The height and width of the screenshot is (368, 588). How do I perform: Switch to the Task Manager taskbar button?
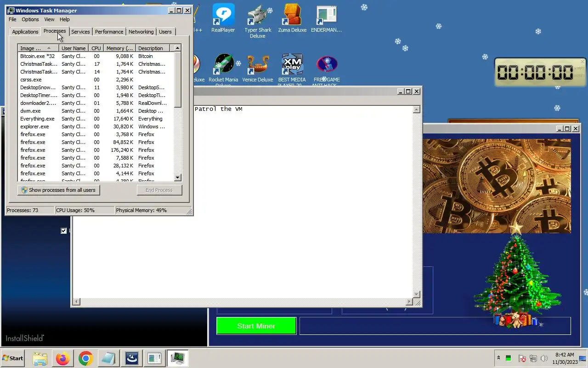pos(177,358)
